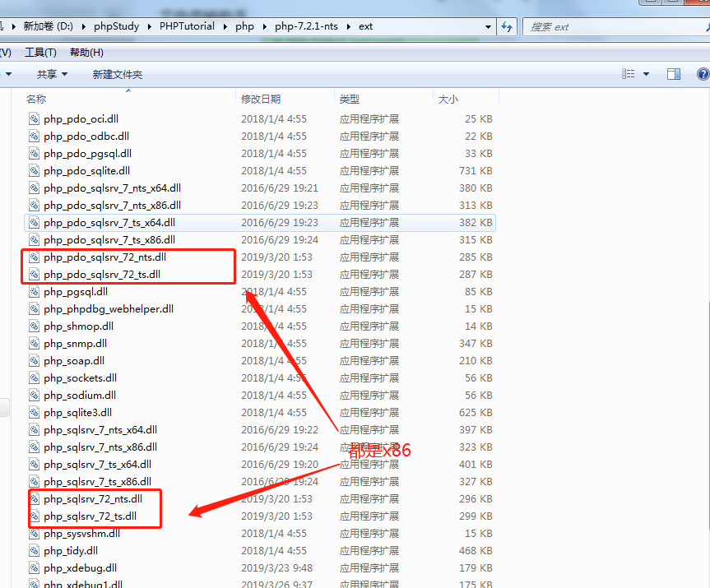Image resolution: width=710 pixels, height=588 pixels.
Task: Select php_sqlsrv_7_ts_x86.dll file name
Action: [x=98, y=482]
